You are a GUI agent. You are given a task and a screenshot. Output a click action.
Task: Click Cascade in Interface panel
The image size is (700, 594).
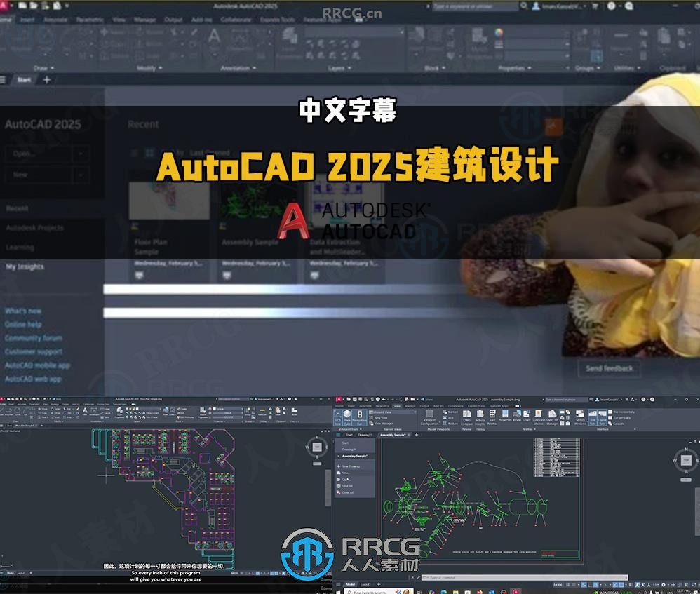pos(617,424)
